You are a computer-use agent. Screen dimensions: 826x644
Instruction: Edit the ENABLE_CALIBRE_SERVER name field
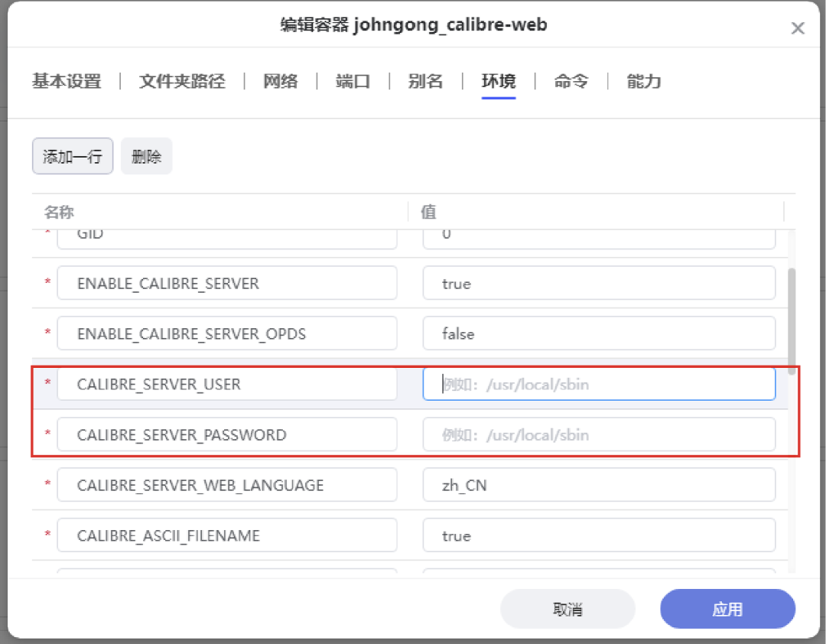pyautogui.click(x=227, y=283)
